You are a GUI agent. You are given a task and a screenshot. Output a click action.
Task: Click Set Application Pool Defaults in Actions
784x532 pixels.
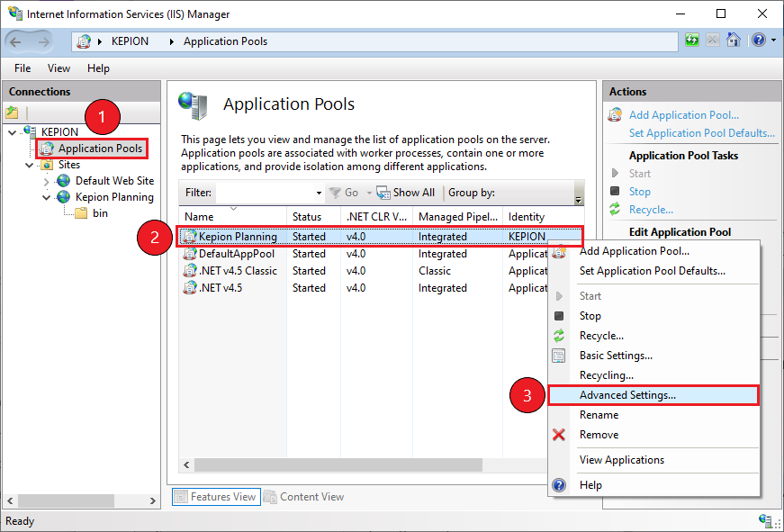[x=702, y=133]
